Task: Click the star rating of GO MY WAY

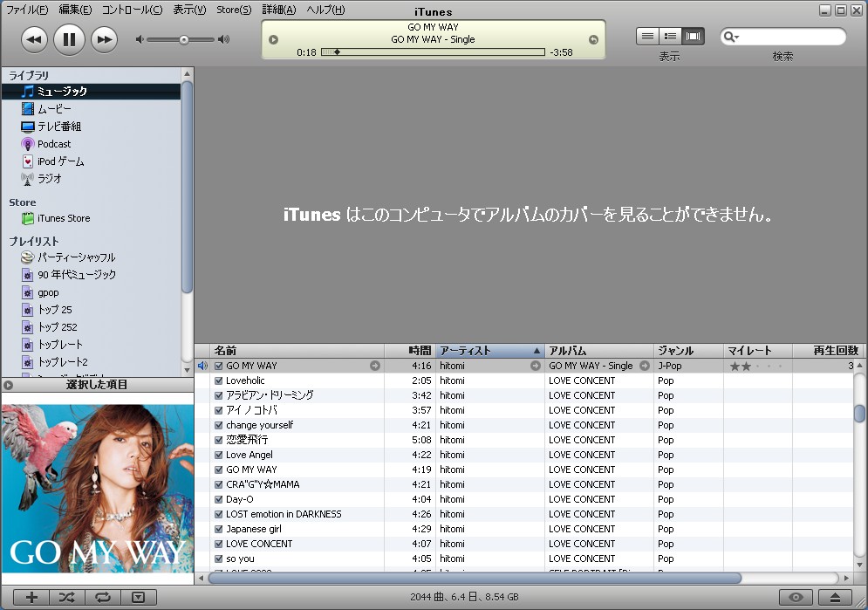Action: point(756,366)
